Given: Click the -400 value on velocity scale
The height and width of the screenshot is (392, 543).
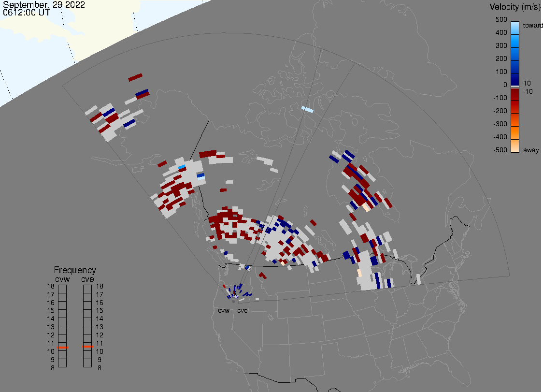Looking at the screenshot, I should 500,137.
